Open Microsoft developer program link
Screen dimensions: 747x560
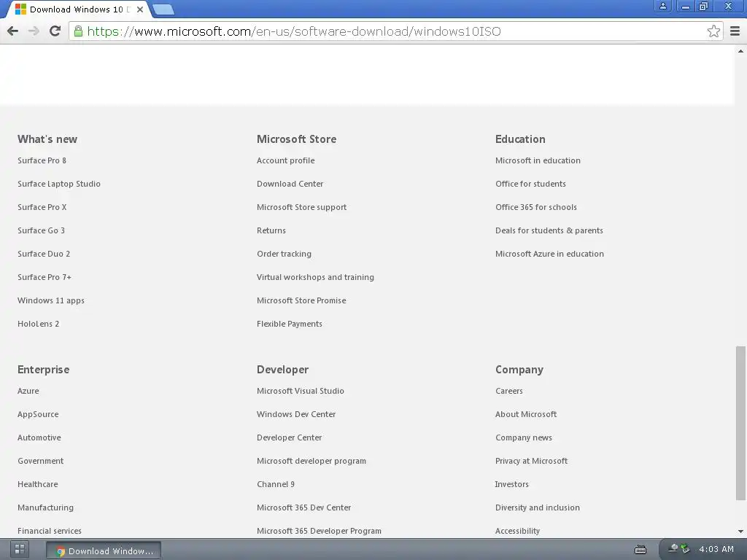point(311,461)
